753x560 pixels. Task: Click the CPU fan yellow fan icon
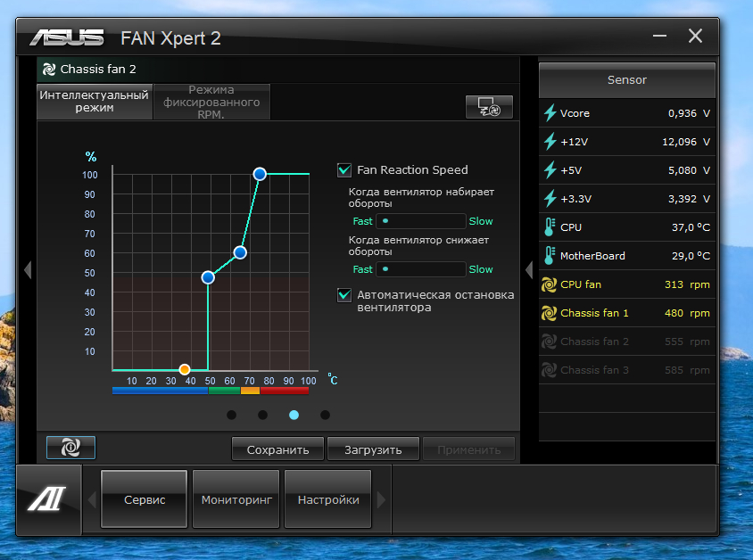tap(549, 284)
